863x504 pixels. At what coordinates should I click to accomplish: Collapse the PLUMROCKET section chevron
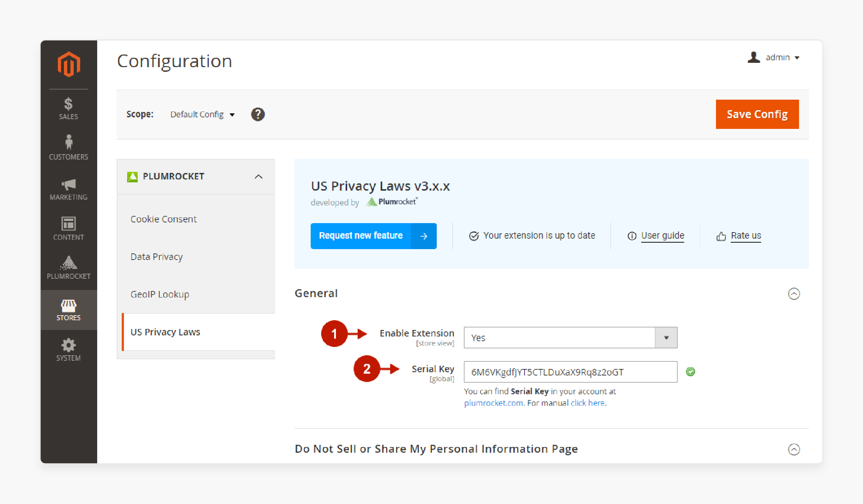pos(259,177)
